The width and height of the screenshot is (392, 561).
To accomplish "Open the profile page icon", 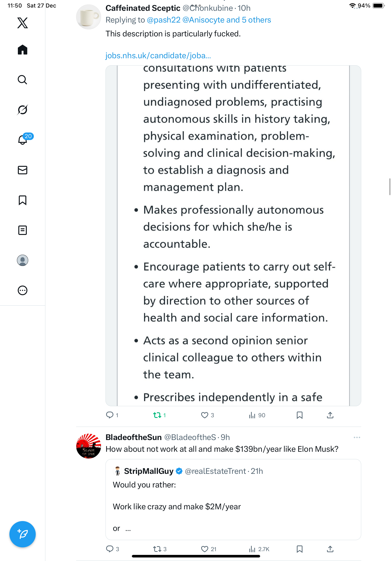I will [x=23, y=260].
